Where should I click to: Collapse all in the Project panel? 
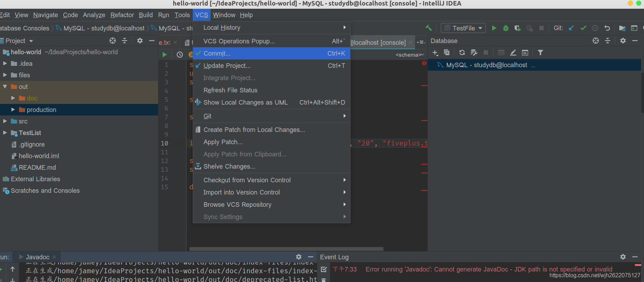(125, 41)
